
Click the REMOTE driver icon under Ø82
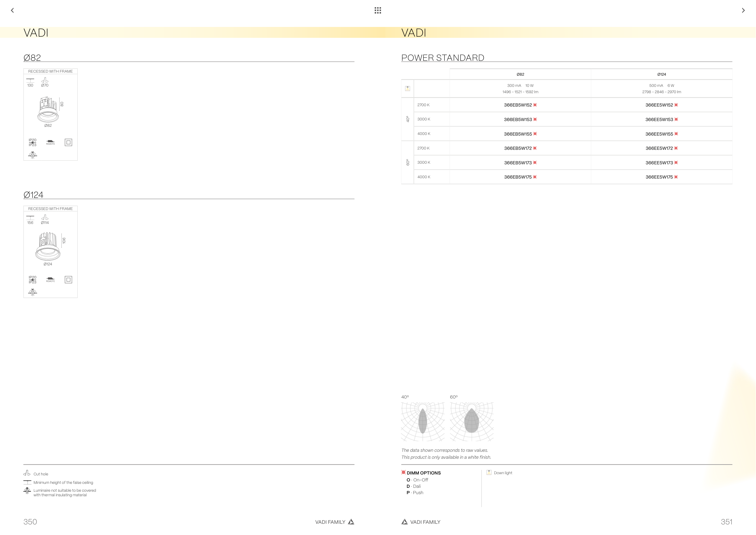tap(51, 142)
